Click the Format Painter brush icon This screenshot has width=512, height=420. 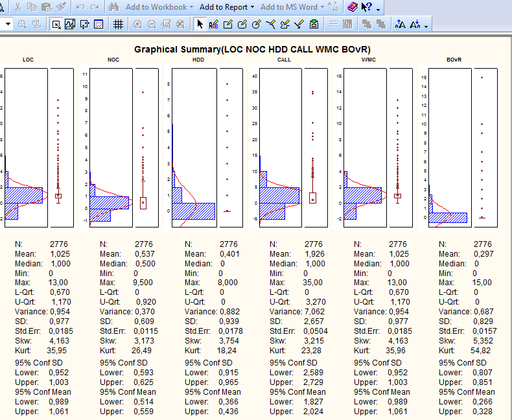[61, 7]
